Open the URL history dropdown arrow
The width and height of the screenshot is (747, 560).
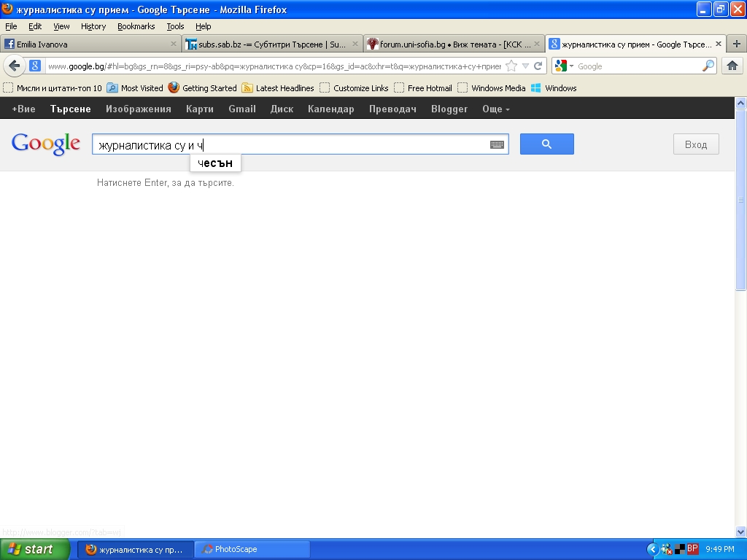click(x=525, y=66)
